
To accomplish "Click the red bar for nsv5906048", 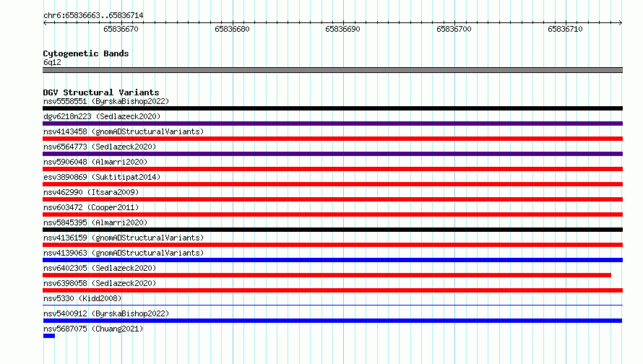I will click(332, 169).
